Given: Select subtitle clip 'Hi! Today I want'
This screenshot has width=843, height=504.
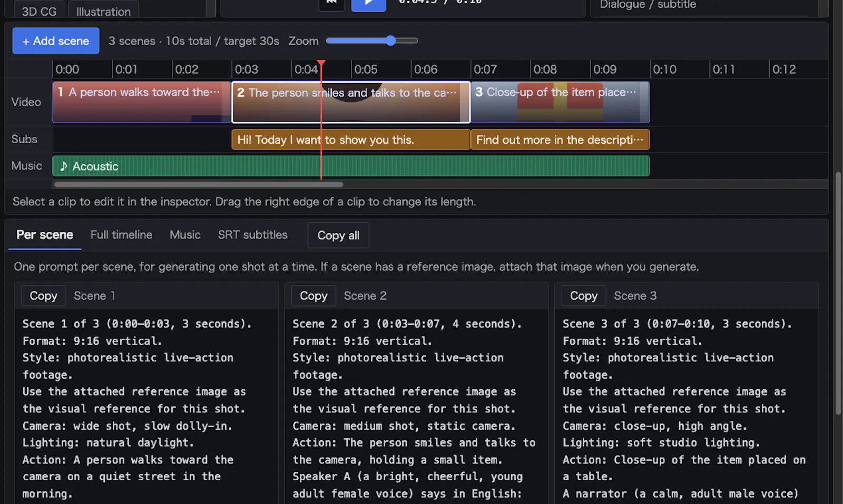Looking at the screenshot, I should click(x=351, y=140).
